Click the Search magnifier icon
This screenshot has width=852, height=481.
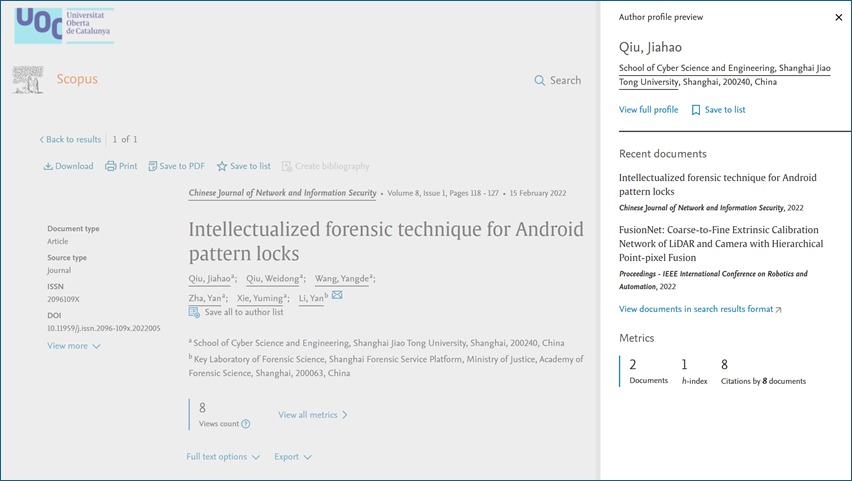tap(540, 80)
